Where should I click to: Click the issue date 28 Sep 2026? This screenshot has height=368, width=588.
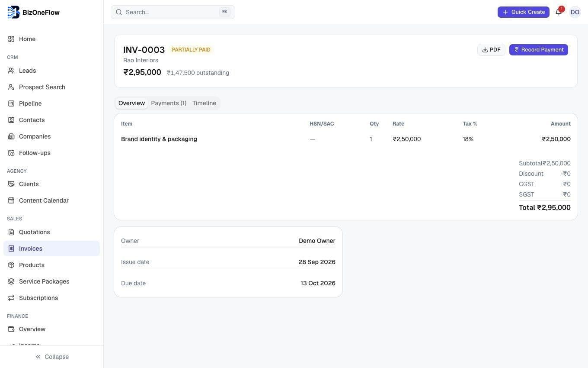[317, 262]
